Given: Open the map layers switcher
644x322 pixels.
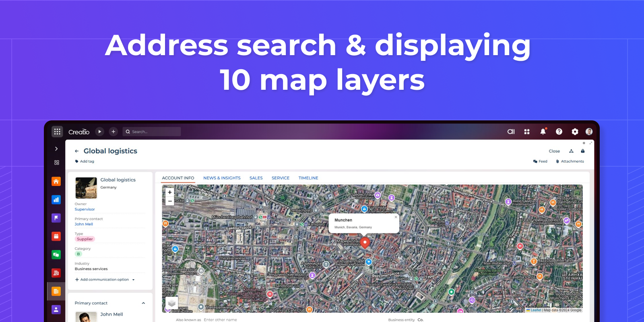Looking at the screenshot, I should coord(172,303).
